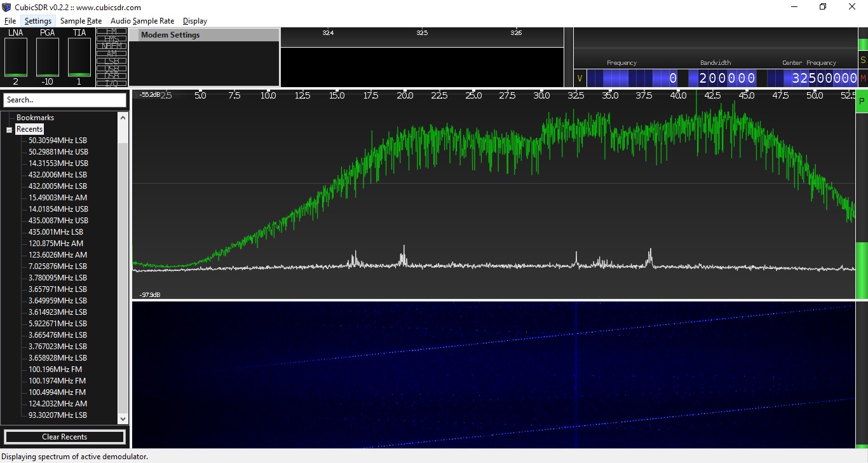Select recent 15.49003MHz AM
This screenshot has height=463, width=868.
[x=58, y=198]
